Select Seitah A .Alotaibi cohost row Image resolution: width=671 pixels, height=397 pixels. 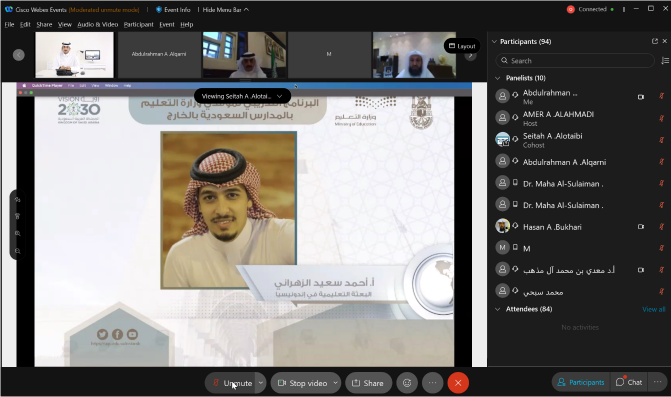pos(580,140)
